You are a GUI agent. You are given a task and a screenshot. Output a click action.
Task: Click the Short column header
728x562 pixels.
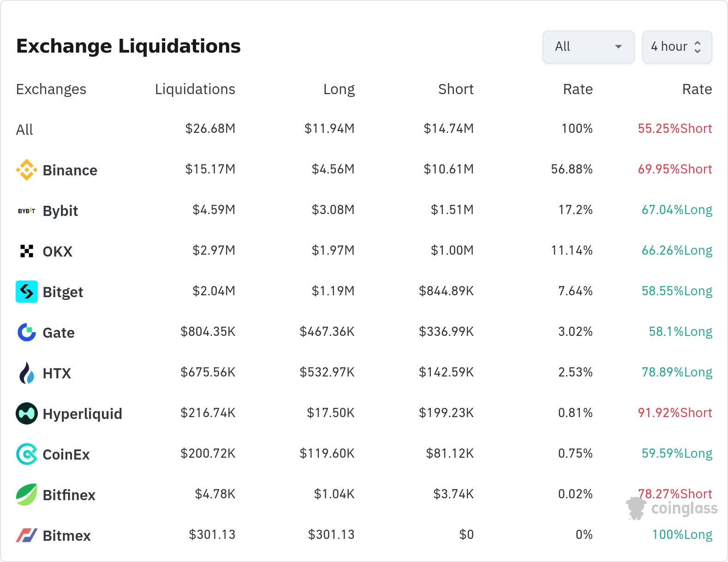tap(455, 89)
